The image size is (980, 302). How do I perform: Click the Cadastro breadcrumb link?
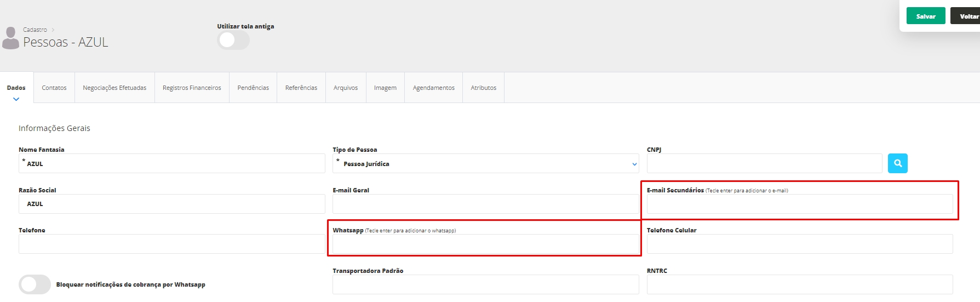tap(35, 30)
